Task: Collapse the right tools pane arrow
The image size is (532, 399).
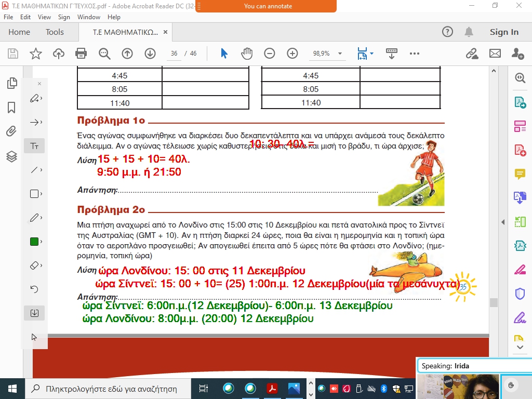Action: pos(503,222)
